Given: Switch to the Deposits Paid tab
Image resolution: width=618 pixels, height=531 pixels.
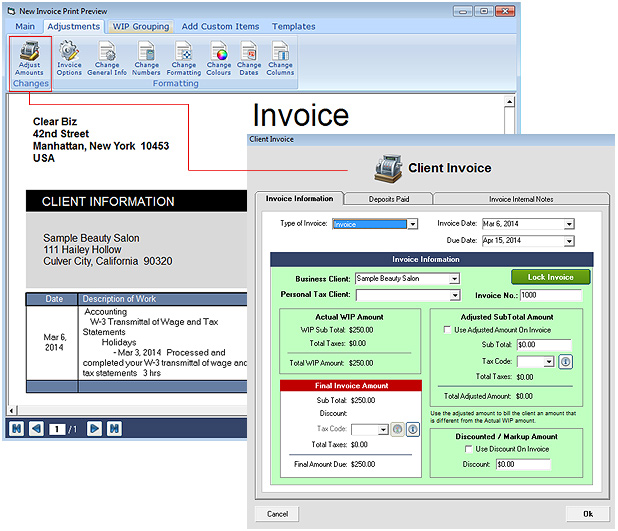Looking at the screenshot, I should pyautogui.click(x=389, y=199).
